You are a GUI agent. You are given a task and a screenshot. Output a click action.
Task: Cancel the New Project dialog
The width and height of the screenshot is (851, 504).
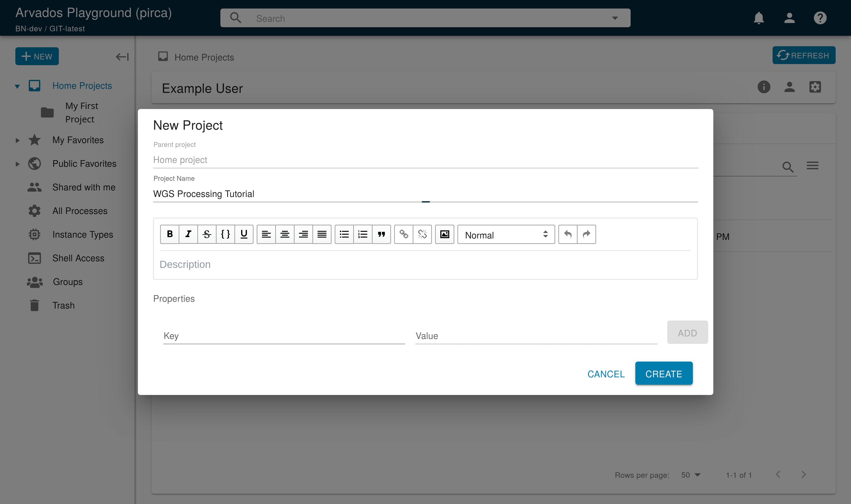606,374
